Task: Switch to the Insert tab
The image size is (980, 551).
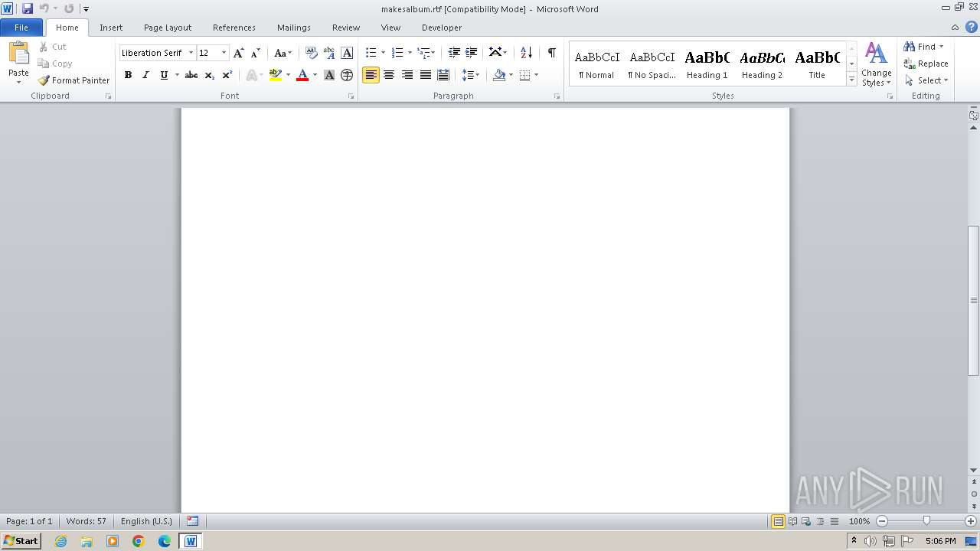Action: tap(111, 28)
